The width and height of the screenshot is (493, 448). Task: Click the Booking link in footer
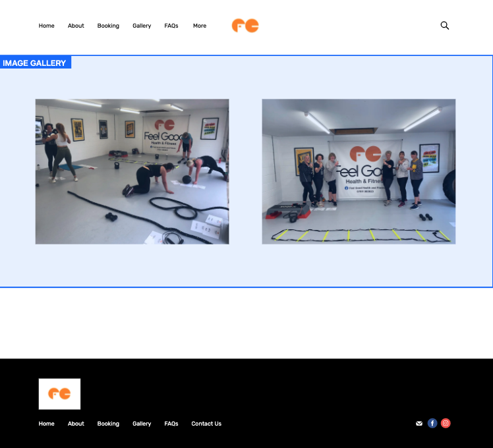(108, 424)
